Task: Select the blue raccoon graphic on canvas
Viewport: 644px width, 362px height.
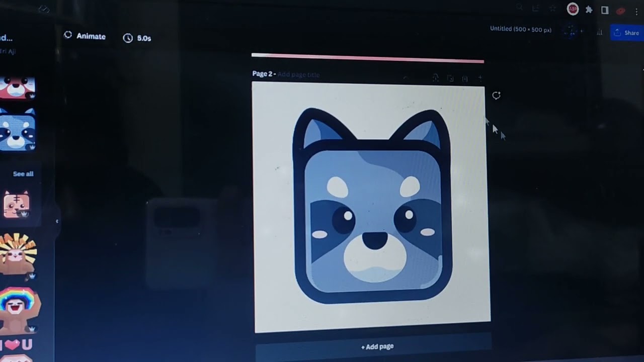Action: tap(372, 206)
